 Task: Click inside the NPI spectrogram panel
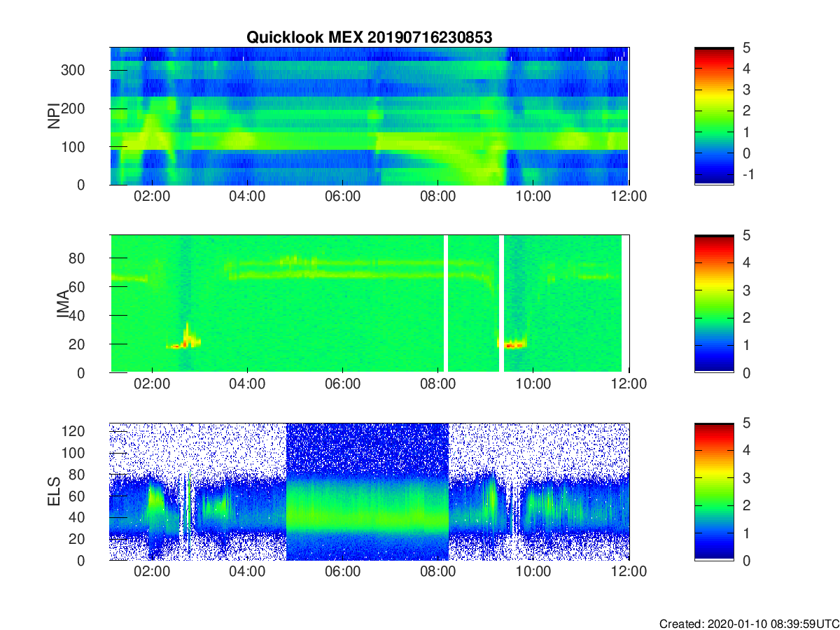click(x=370, y=116)
